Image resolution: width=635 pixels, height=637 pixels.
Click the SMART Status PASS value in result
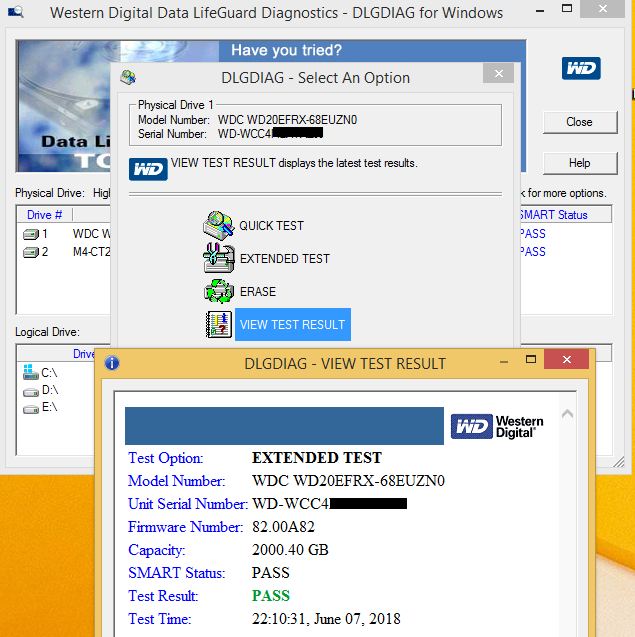(x=271, y=573)
